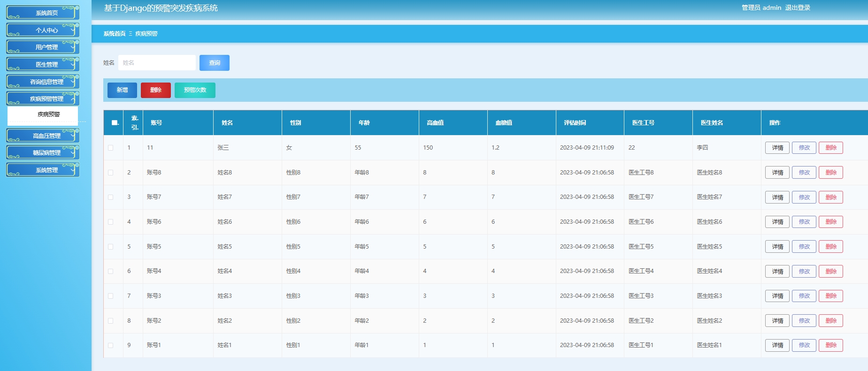The image size is (868, 371).
Task: Check the checkbox for row 账号5
Action: tap(111, 247)
